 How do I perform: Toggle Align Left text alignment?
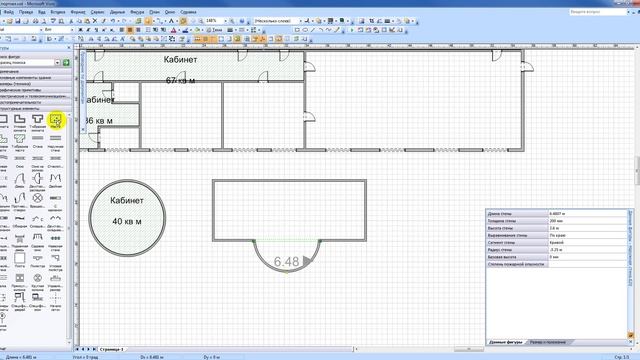[x=122, y=30]
